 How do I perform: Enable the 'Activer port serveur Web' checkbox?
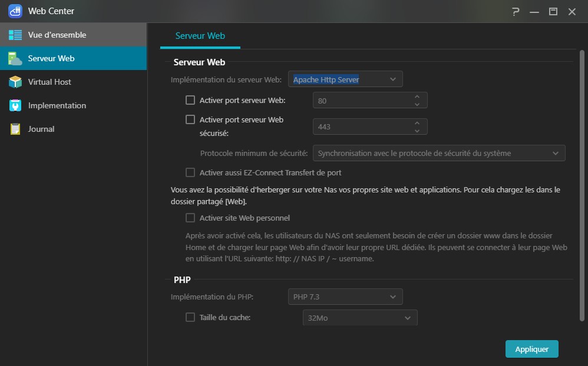pos(190,100)
